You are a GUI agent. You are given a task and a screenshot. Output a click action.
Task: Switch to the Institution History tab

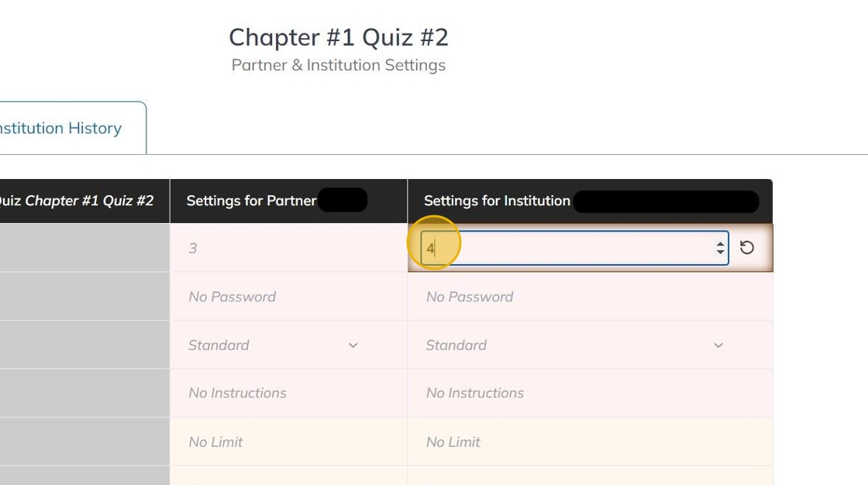tap(62, 129)
